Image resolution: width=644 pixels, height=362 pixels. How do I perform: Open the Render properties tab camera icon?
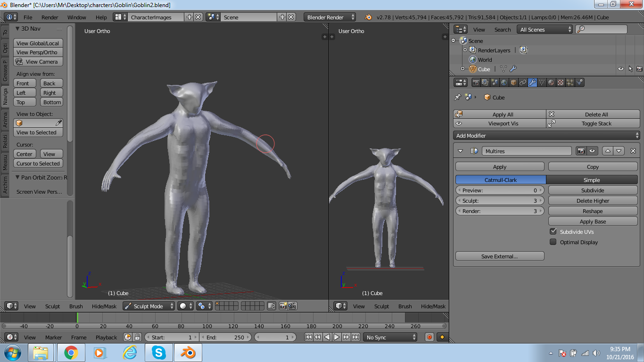(476, 82)
